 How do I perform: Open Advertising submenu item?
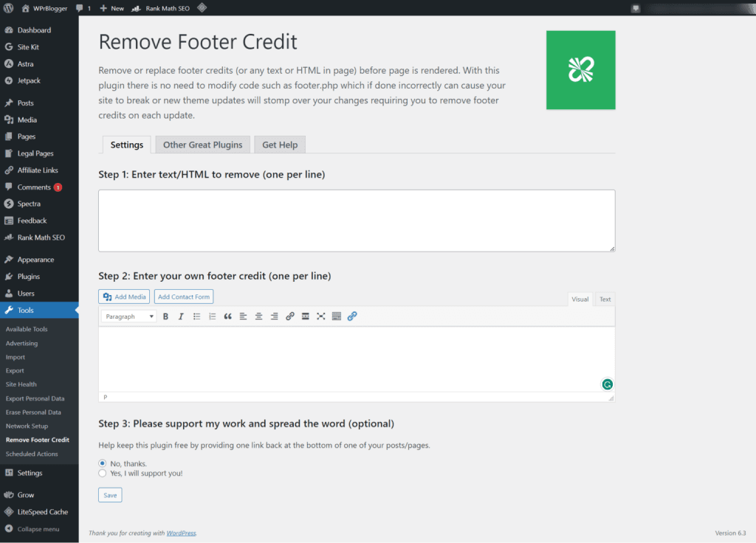coord(21,343)
